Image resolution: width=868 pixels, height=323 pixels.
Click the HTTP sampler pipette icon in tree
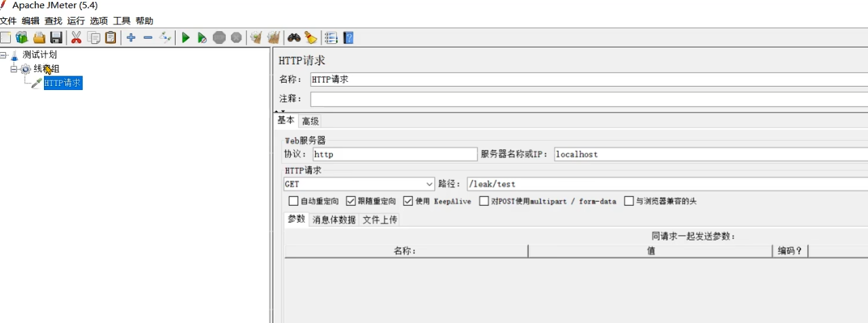pyautogui.click(x=37, y=83)
